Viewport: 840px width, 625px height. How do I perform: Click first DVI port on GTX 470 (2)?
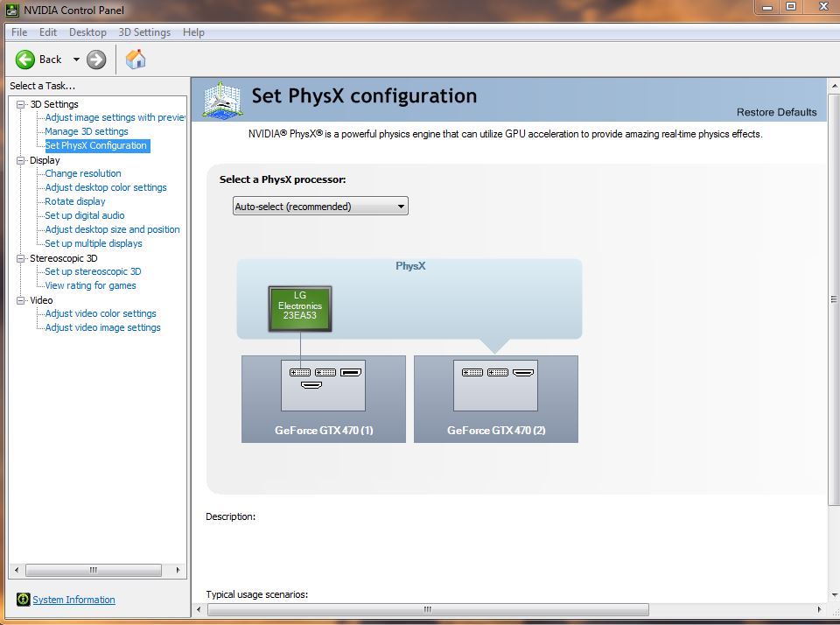pos(472,373)
